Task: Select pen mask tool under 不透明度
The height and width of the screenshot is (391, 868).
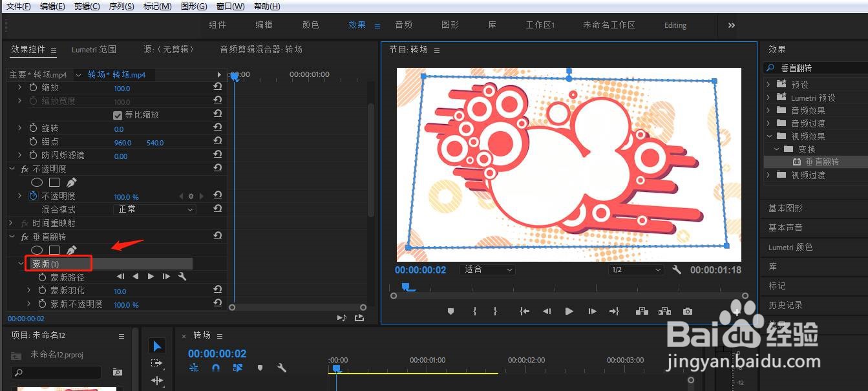Action: (71, 182)
